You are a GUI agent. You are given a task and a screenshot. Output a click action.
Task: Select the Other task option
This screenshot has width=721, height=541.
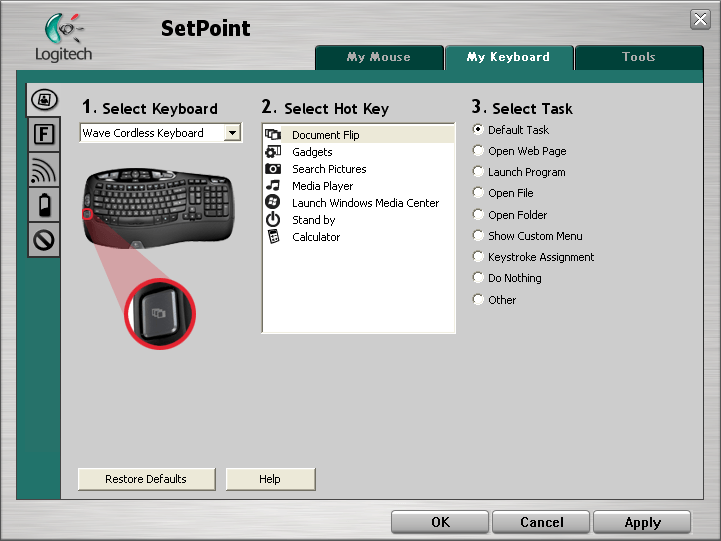(x=478, y=300)
